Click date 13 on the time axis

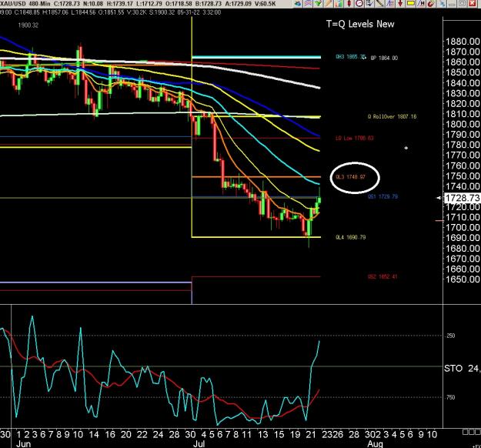263,434
